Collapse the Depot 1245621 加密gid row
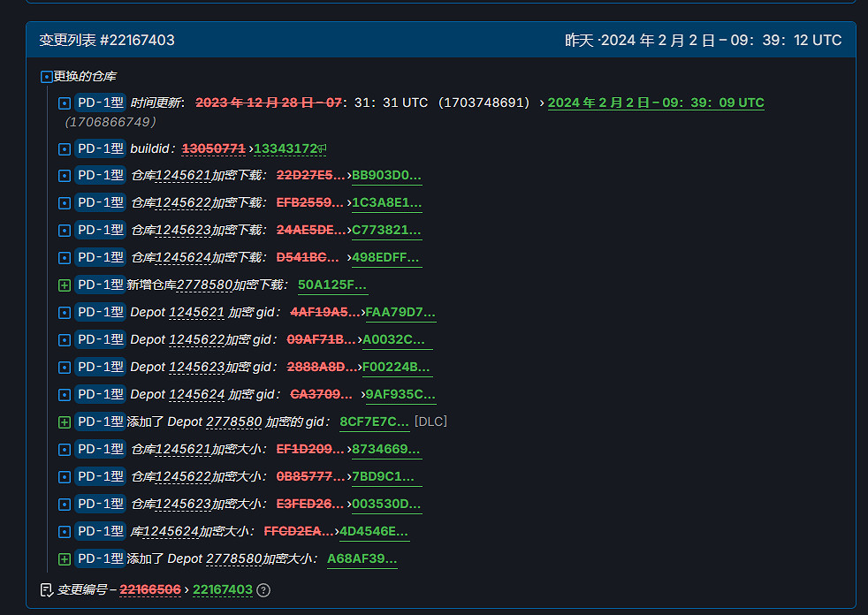The width and height of the screenshot is (868, 615). [63, 312]
